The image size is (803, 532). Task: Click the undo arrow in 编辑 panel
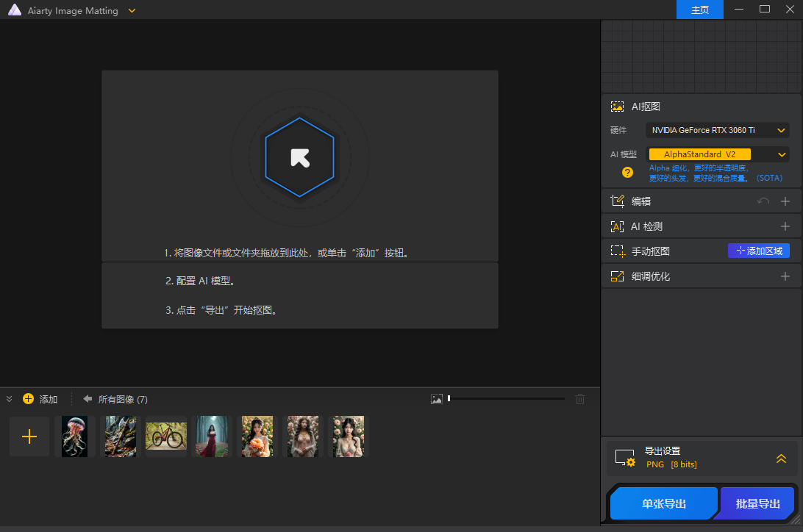pos(763,201)
